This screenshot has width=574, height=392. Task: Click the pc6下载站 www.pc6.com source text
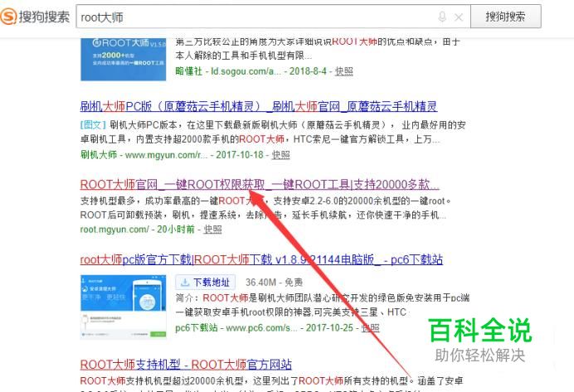[236, 327]
